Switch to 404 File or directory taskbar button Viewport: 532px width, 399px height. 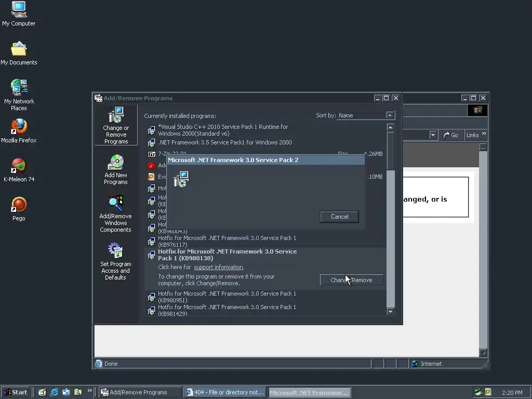click(225, 392)
